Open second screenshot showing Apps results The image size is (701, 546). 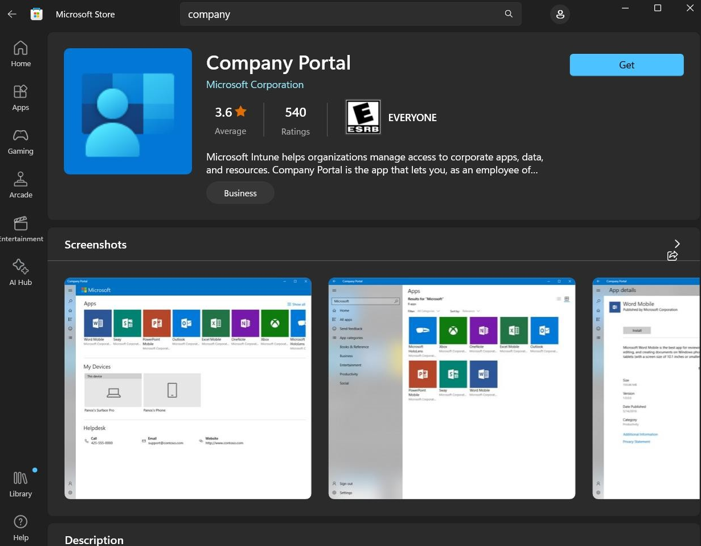[452, 388]
